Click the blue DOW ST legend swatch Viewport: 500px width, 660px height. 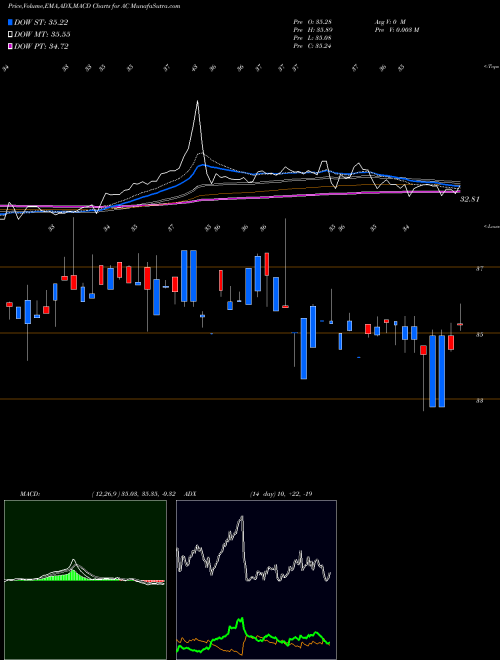tap(11, 22)
